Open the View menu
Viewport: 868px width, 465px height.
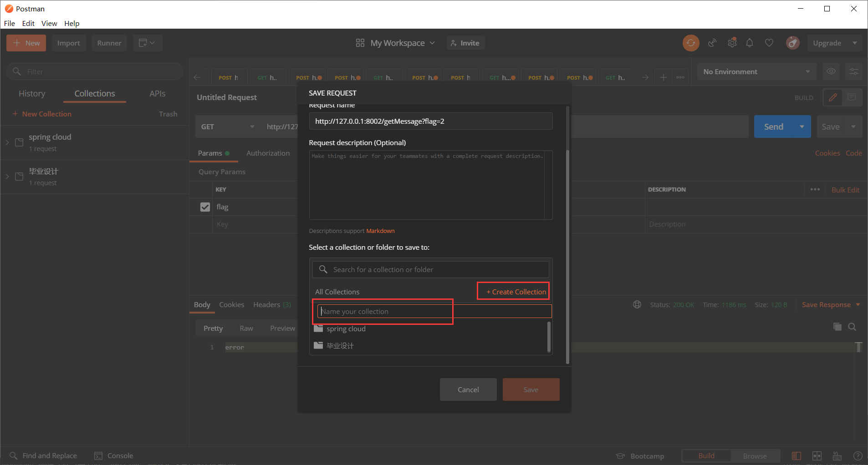(x=49, y=23)
